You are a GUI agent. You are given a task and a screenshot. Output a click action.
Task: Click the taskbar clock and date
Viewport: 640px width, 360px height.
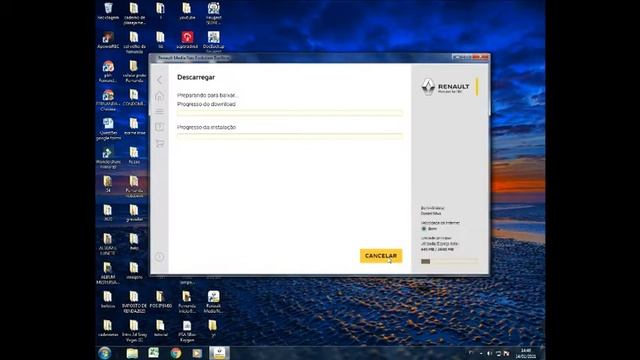[x=526, y=353]
